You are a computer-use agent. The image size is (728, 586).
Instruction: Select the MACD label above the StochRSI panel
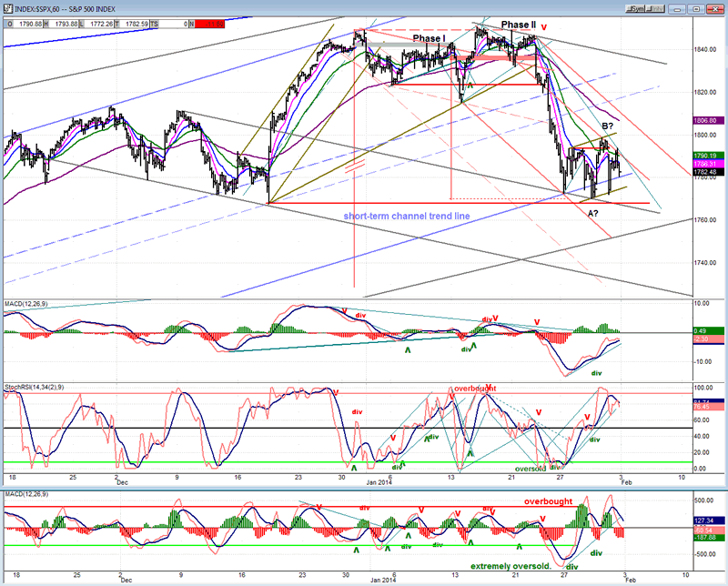(x=26, y=304)
